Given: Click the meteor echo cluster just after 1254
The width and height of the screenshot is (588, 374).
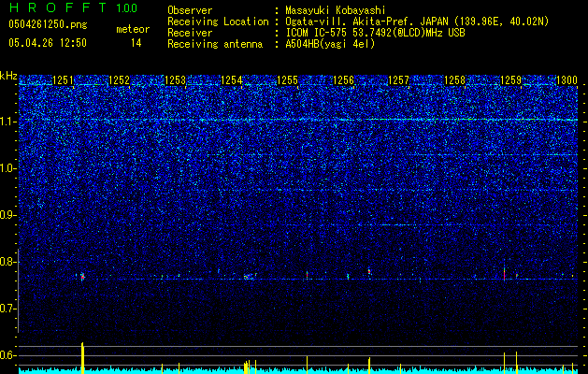Looking at the screenshot, I should pos(250,277).
